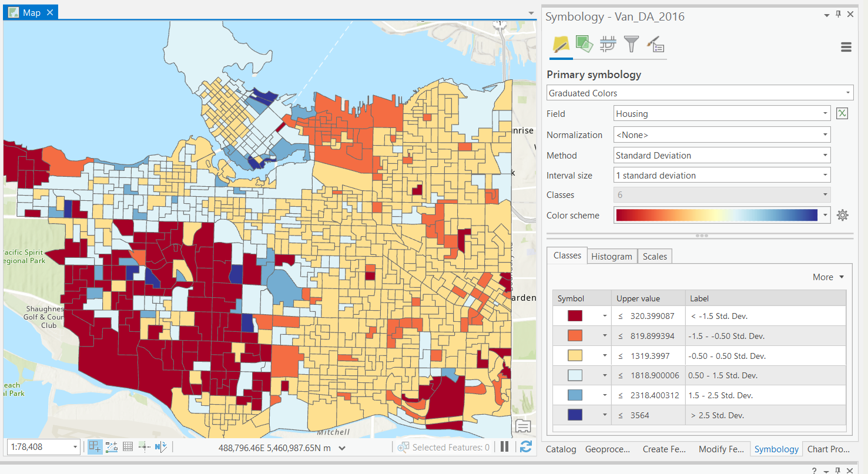This screenshot has height=474, width=868.
Task: Open color scheme options gear icon
Action: 842,215
